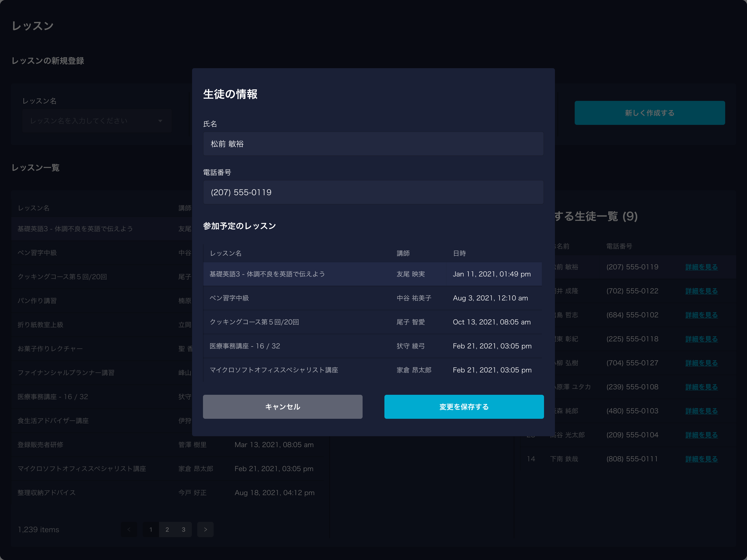Open the lesson name dropdown arrow
This screenshot has width=747, height=560.
pyautogui.click(x=160, y=121)
